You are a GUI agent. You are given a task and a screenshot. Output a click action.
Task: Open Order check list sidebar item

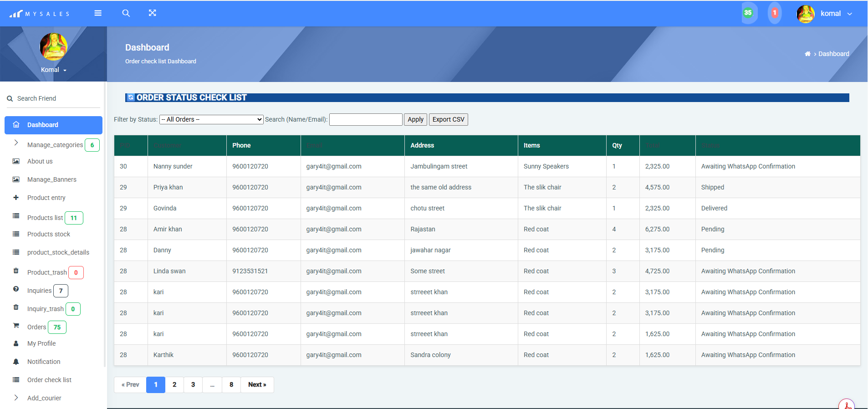coord(49,380)
